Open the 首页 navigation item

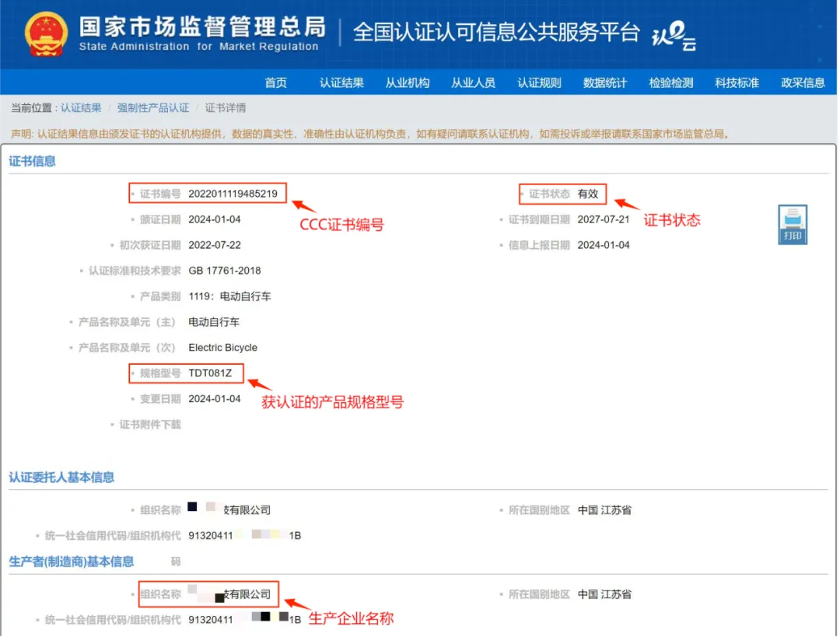[275, 82]
